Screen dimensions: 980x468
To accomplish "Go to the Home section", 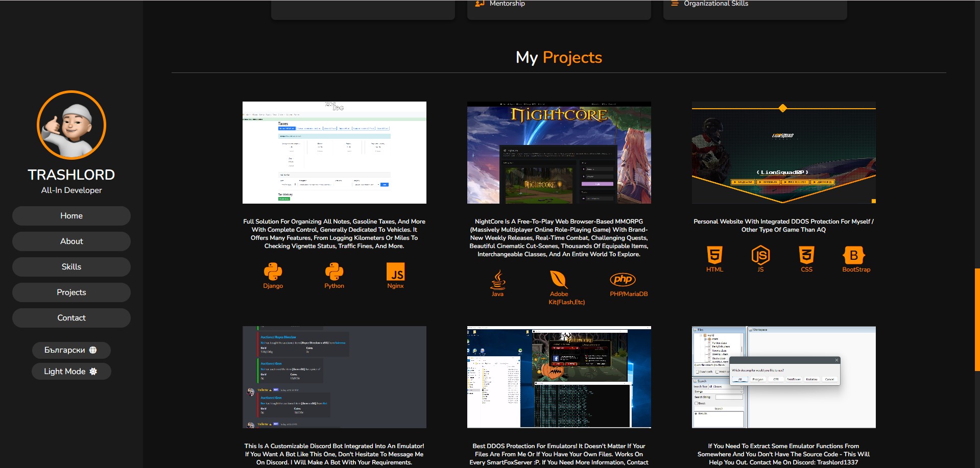I will 71,216.
